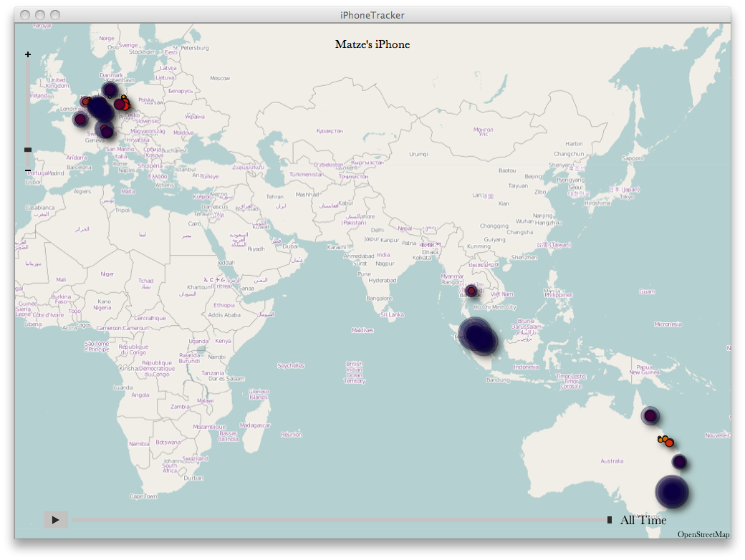Maximize the iPhoneTracker window
Screen dimensions: 745x560
pos(55,15)
